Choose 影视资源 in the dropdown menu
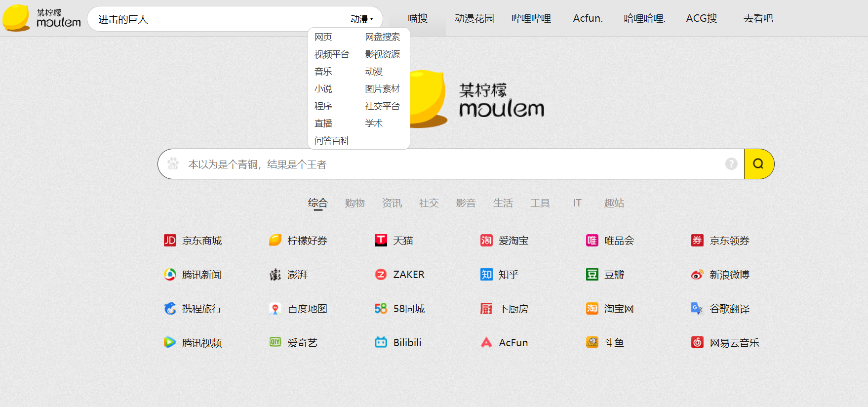Viewport: 868px width, 407px height. [x=383, y=54]
